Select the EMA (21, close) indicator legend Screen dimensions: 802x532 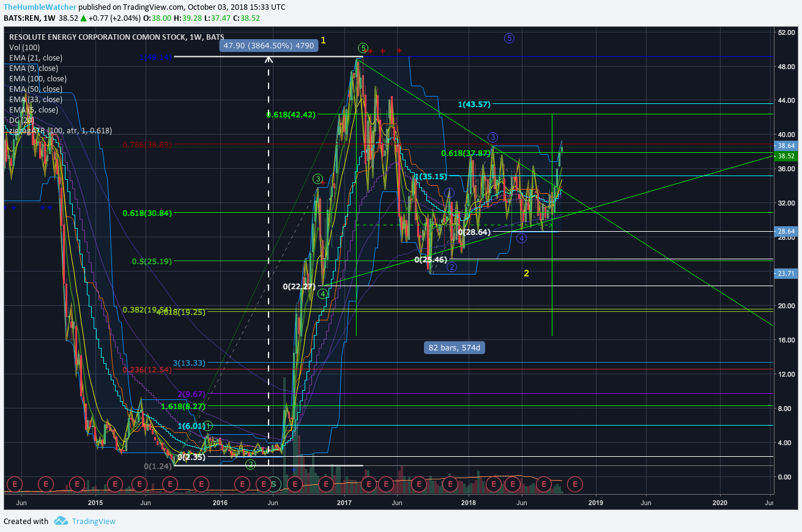click(x=35, y=57)
